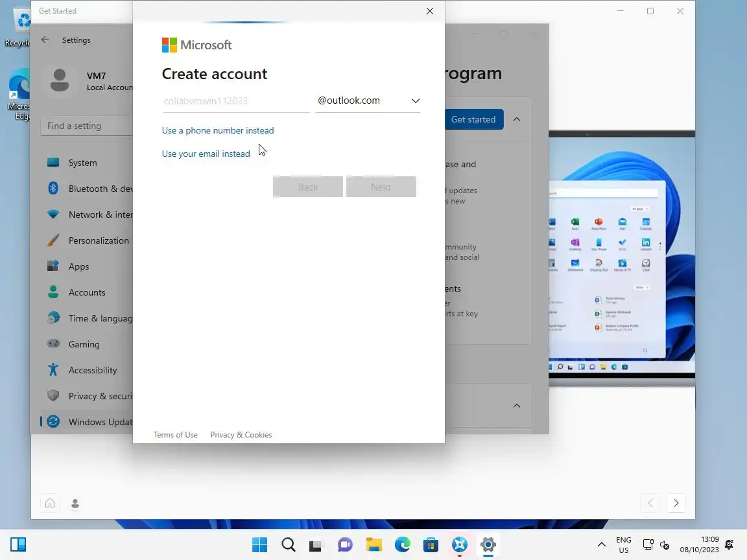747x560 pixels.
Task: Open Network & internet category
Action: (87, 215)
